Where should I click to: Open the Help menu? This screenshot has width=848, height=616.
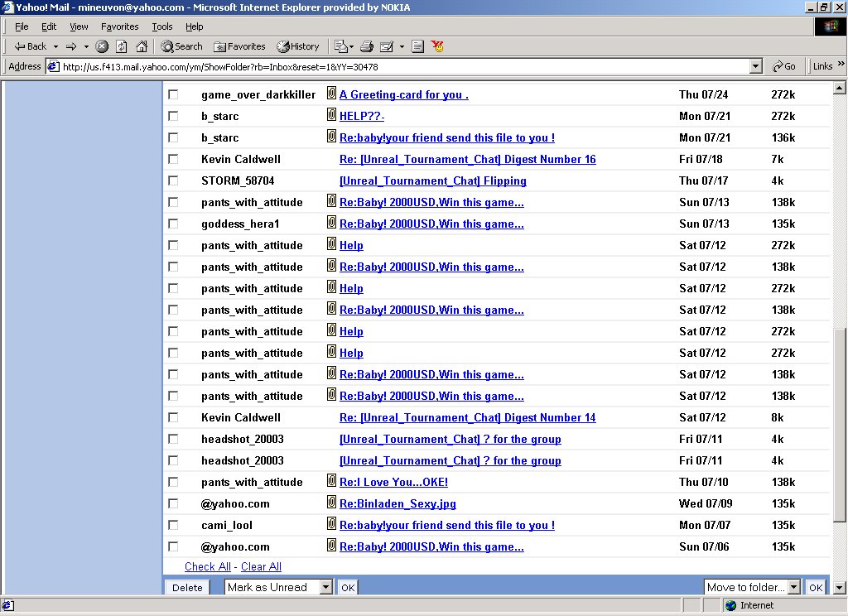[194, 26]
